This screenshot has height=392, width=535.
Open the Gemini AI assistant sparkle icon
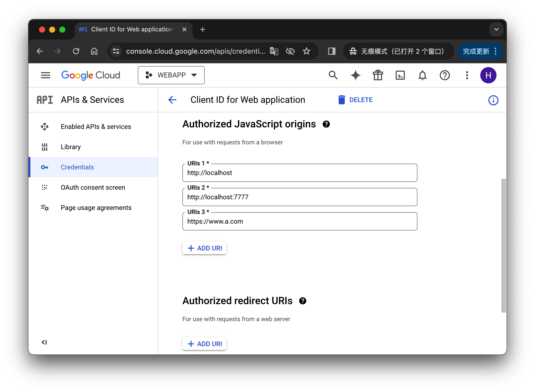click(x=355, y=75)
